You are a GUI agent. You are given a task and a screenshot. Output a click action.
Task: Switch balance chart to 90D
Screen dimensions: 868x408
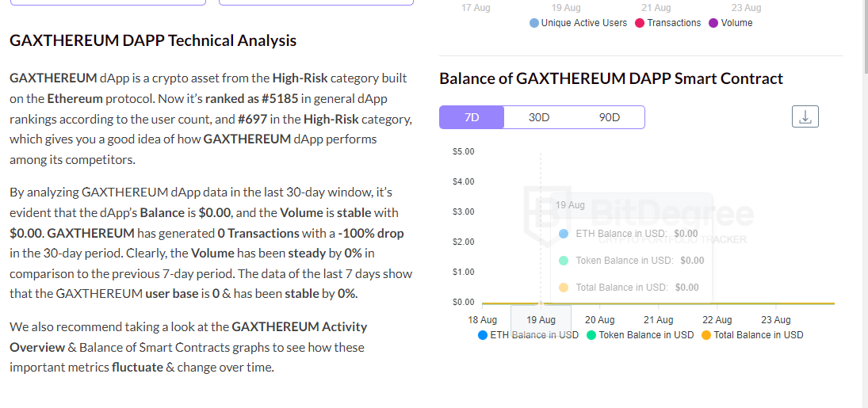click(609, 117)
